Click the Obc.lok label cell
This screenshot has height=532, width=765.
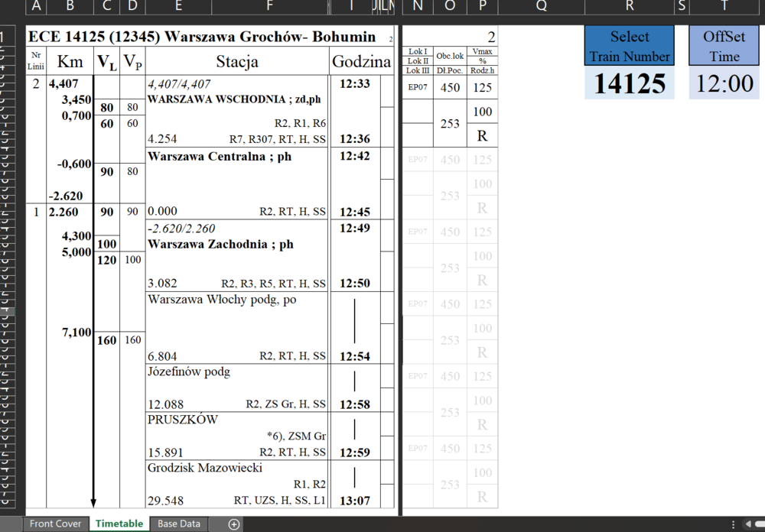point(450,56)
